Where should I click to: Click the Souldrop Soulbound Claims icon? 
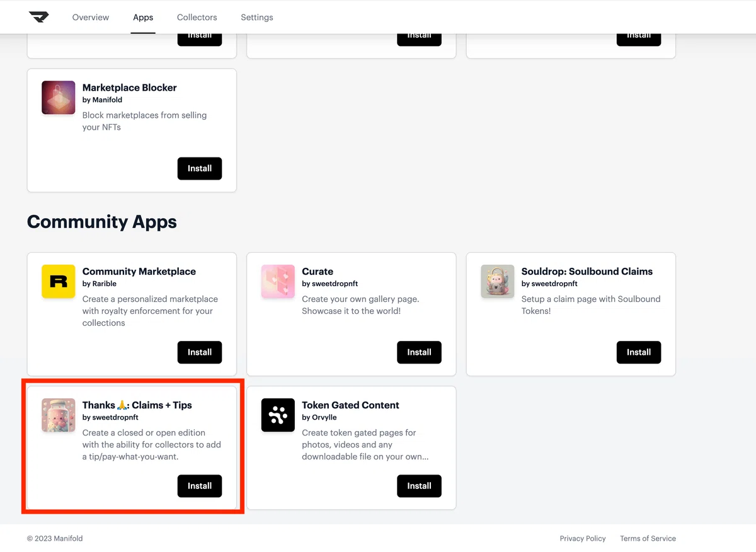point(497,282)
